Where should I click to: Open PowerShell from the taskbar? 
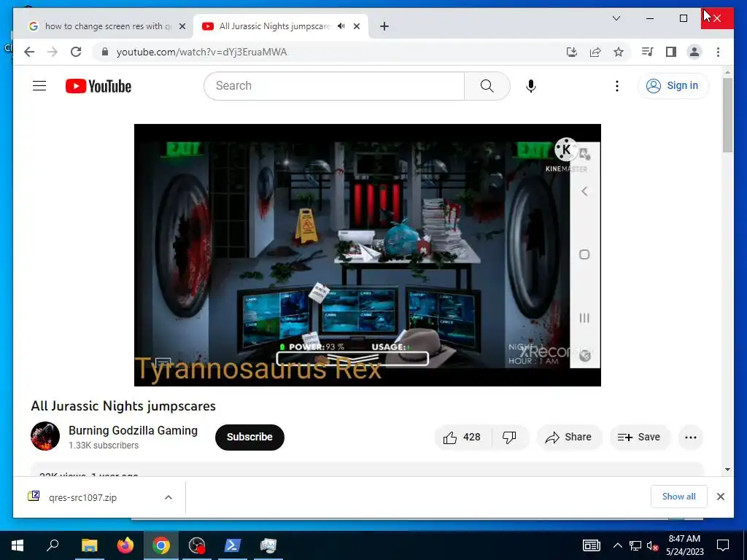tap(233, 545)
